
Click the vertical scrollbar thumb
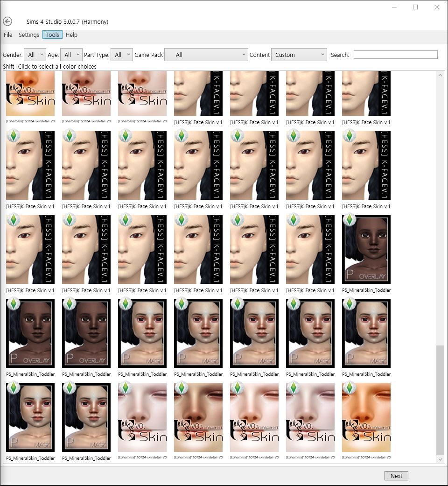click(x=440, y=400)
